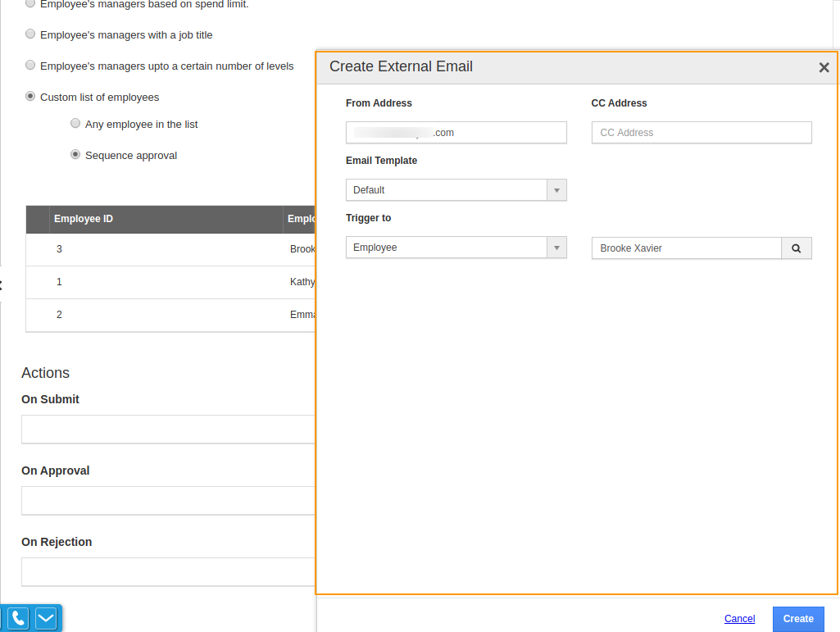This screenshot has height=632, width=840.
Task: Click the Cancel link
Action: (739, 619)
